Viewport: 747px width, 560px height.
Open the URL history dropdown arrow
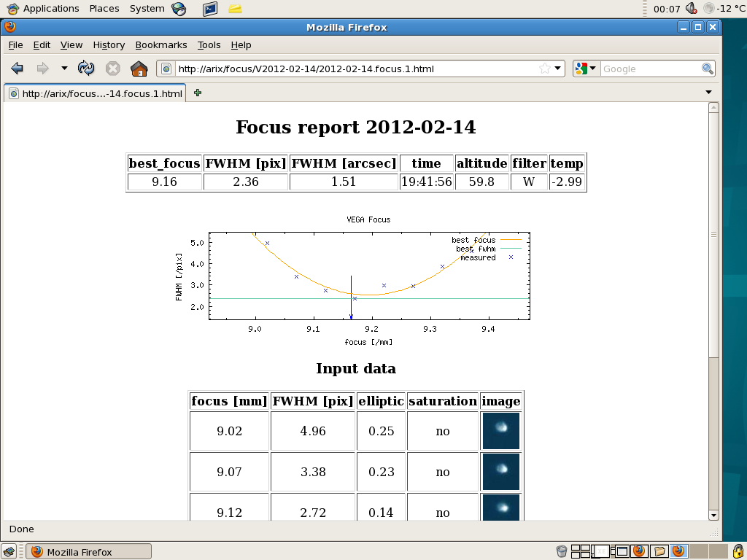coord(558,69)
